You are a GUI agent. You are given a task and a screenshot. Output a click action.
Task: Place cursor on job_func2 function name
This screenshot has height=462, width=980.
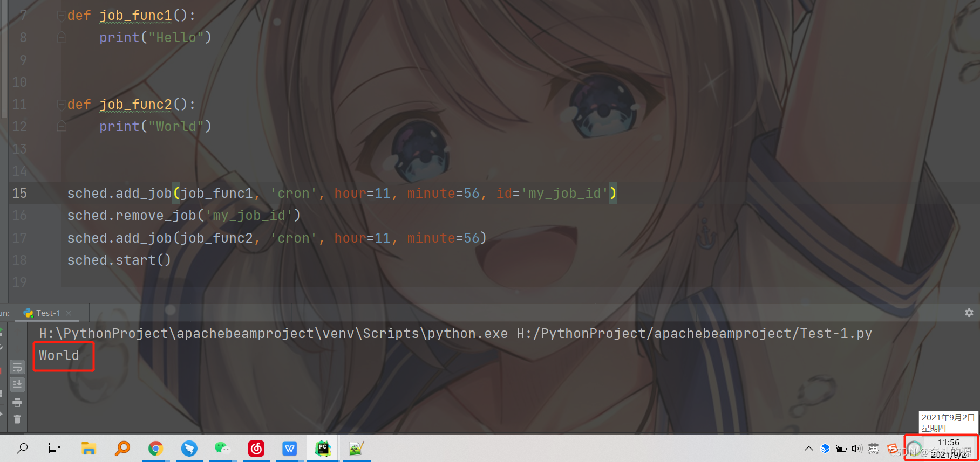point(136,105)
